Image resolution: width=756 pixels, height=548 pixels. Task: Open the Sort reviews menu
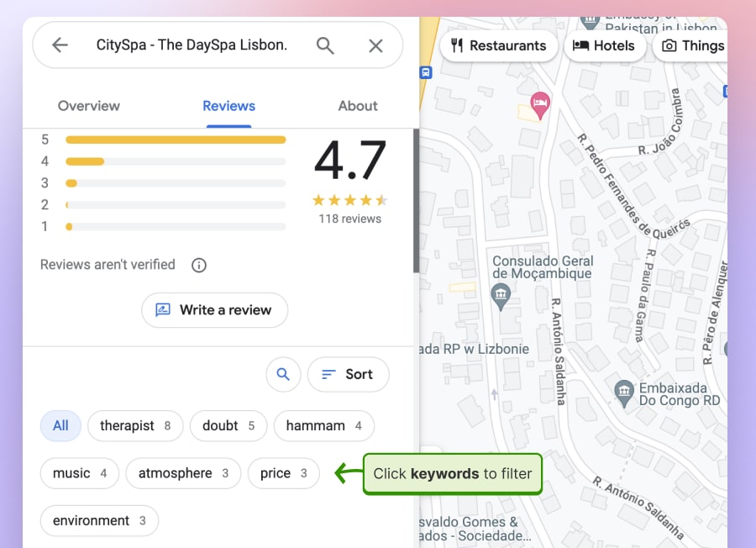348,374
